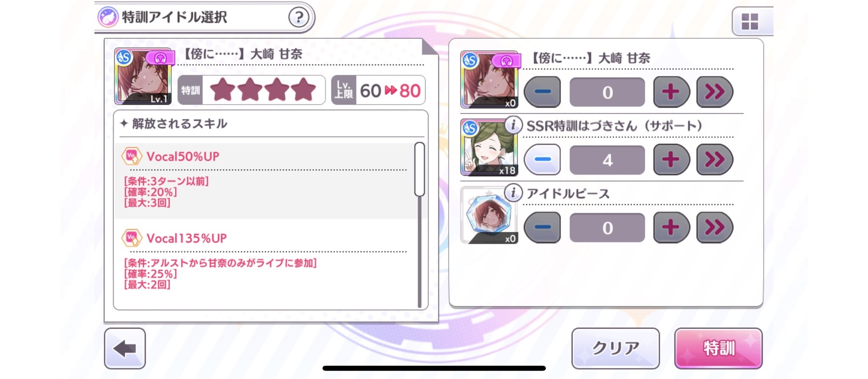Increase SSR特訓はづきさん count with plus

click(x=671, y=159)
